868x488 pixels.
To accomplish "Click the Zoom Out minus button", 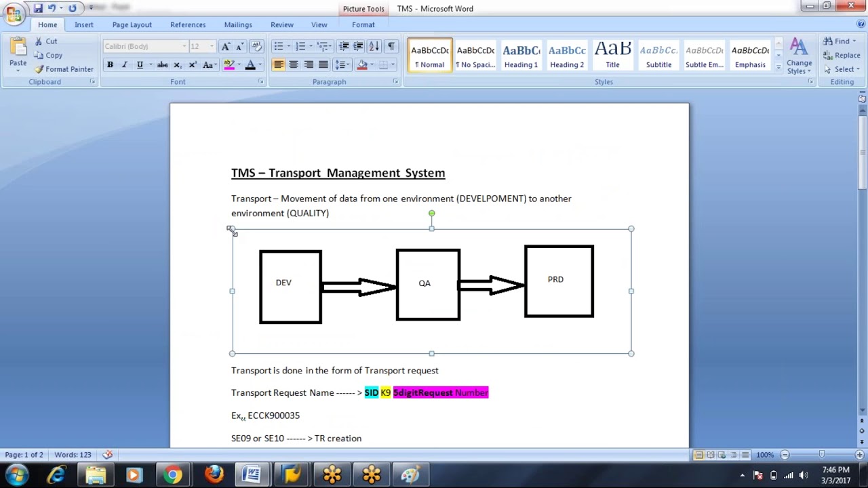I will 785,455.
